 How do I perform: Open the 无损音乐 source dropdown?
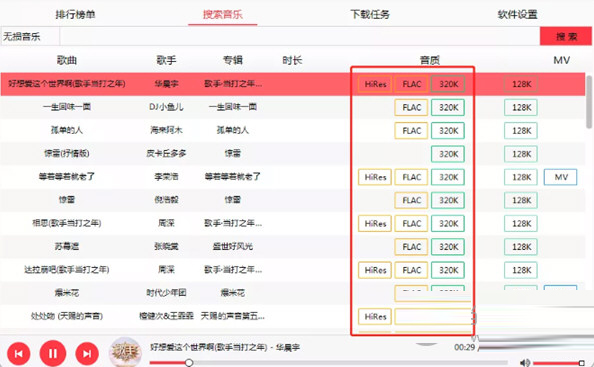(30, 36)
